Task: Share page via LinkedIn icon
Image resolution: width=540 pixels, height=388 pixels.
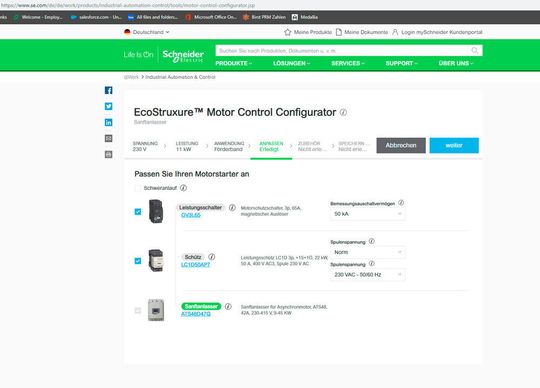Action: pyautogui.click(x=108, y=122)
